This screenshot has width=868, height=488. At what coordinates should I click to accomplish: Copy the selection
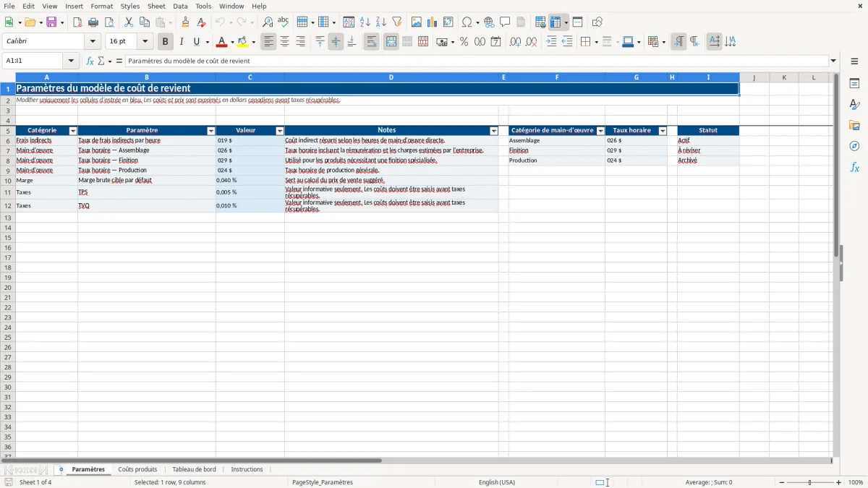pos(145,22)
